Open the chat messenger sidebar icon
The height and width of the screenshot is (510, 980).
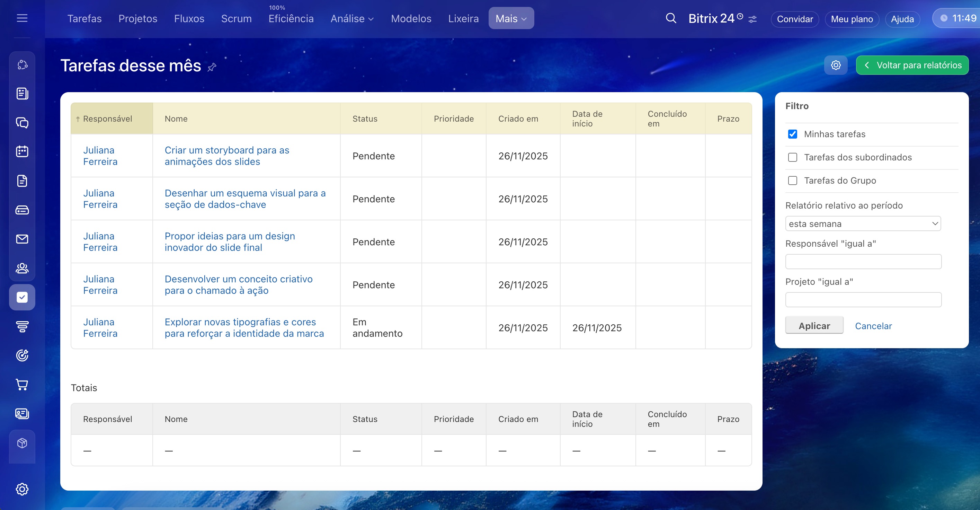pos(22,123)
